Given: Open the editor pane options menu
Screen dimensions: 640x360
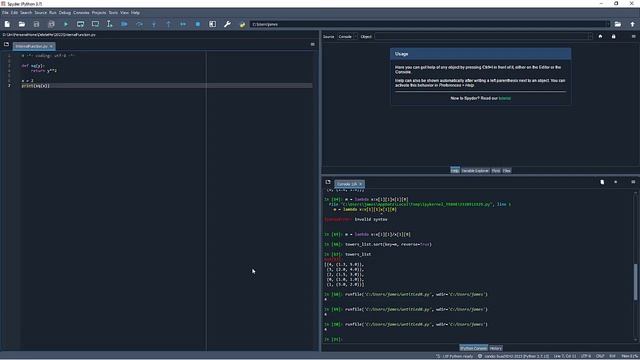Looking at the screenshot, I should pyautogui.click(x=313, y=44).
